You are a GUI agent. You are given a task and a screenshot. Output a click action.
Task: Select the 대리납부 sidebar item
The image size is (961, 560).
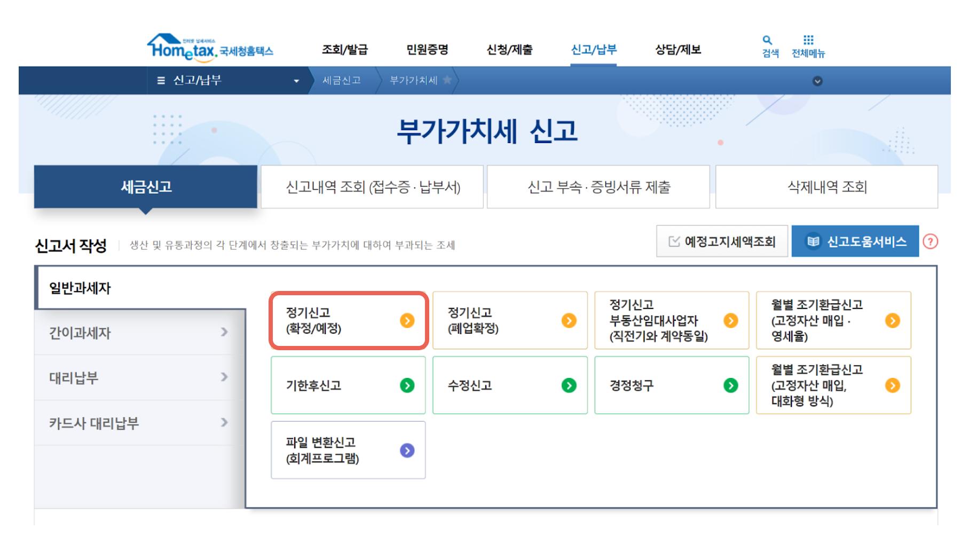click(133, 378)
